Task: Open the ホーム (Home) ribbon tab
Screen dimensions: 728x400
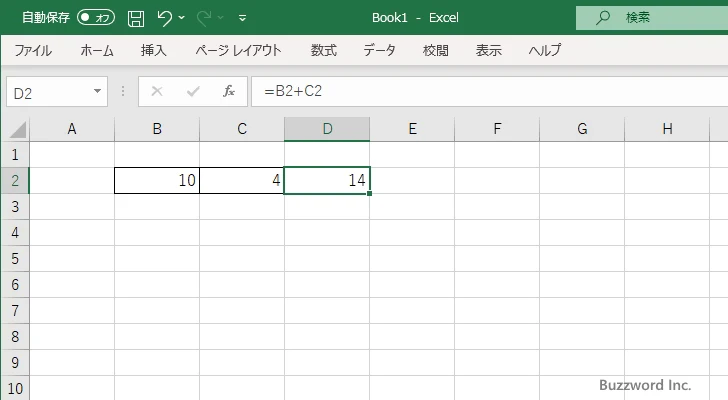Action: tap(97, 50)
